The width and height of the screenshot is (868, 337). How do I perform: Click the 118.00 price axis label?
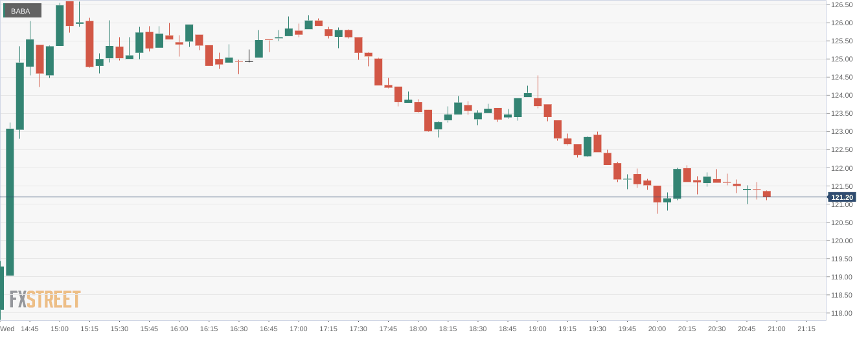point(841,314)
